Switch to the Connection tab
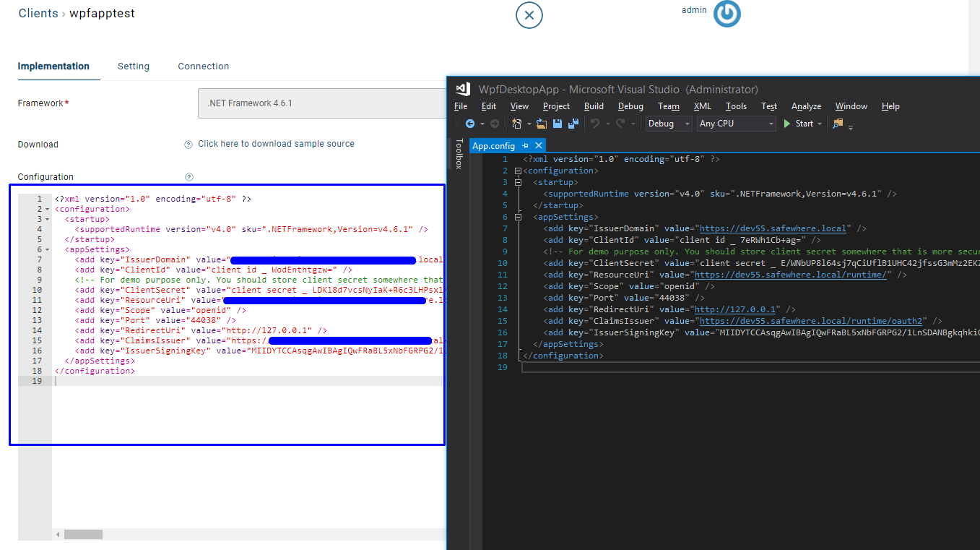This screenshot has width=980, height=550. pyautogui.click(x=204, y=66)
